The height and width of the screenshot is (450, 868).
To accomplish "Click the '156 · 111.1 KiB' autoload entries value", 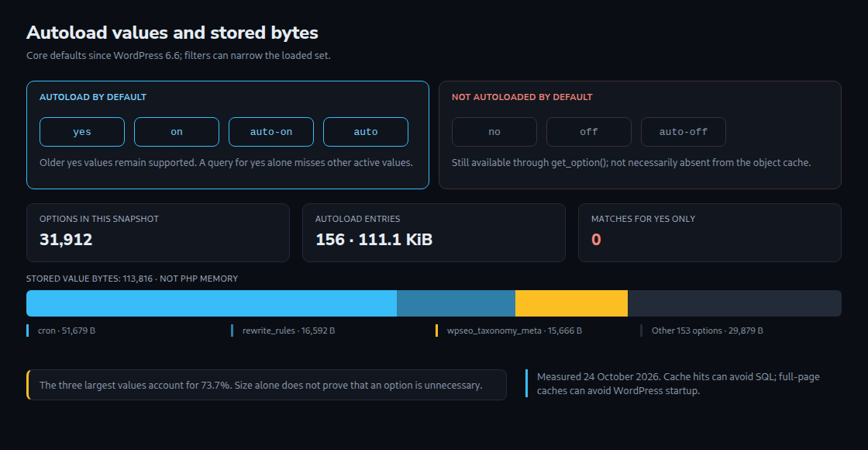I will (x=374, y=240).
